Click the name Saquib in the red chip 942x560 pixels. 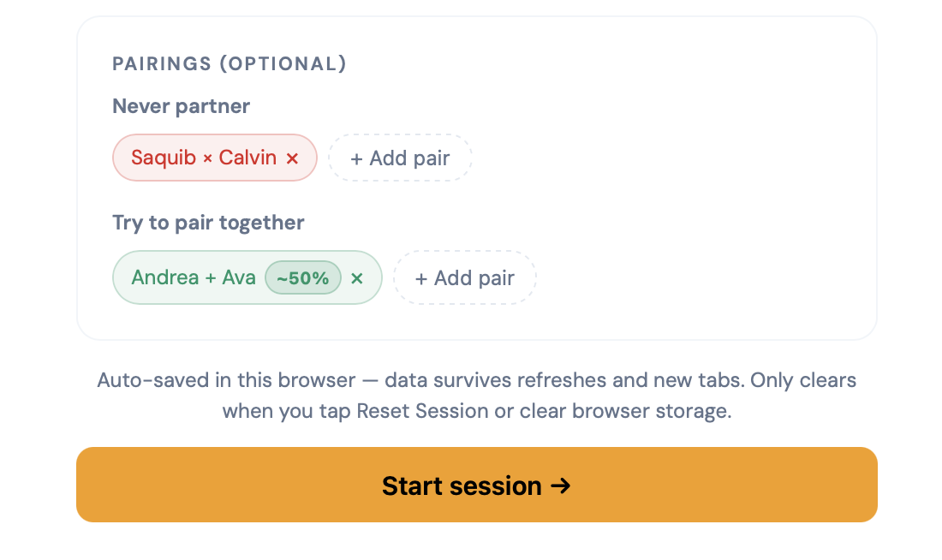(x=164, y=158)
